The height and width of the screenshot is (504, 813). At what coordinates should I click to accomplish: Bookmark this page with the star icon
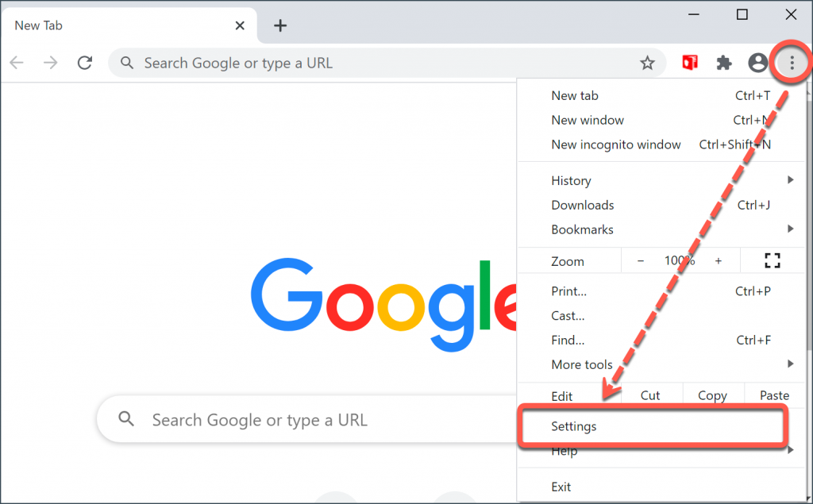pyautogui.click(x=647, y=62)
